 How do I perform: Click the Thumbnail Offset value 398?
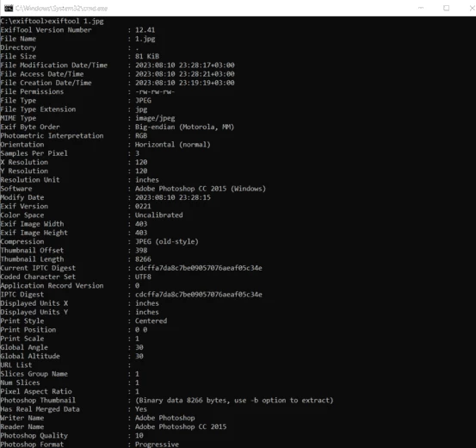[141, 251]
